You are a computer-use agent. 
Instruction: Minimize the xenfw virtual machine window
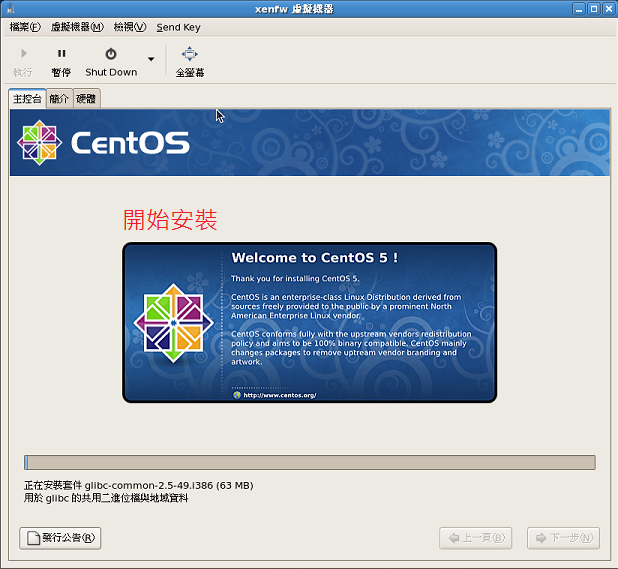coord(579,9)
